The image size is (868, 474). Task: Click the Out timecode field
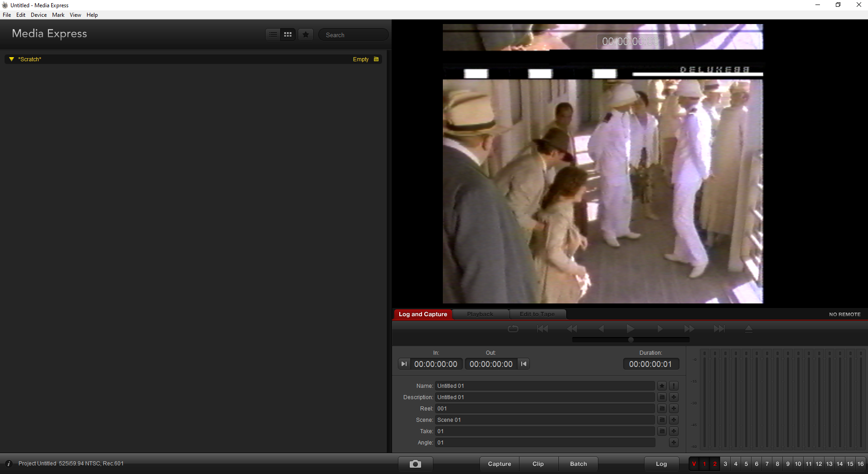point(491,364)
